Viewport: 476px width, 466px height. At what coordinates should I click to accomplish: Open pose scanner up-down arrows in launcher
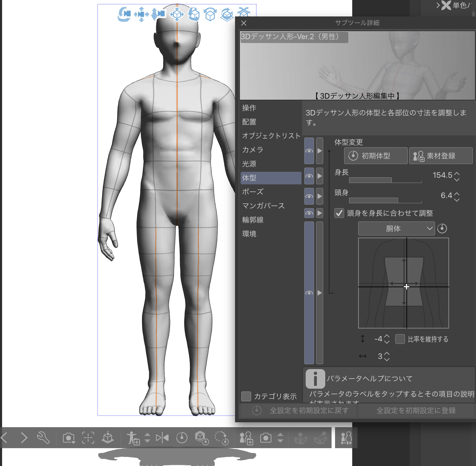coord(280,438)
